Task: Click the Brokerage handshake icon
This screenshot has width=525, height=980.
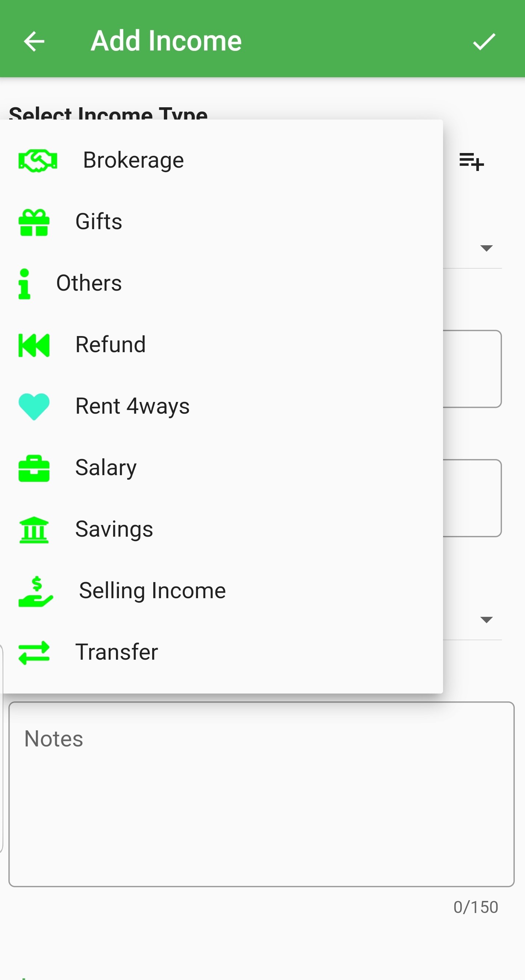Action: [x=38, y=161]
